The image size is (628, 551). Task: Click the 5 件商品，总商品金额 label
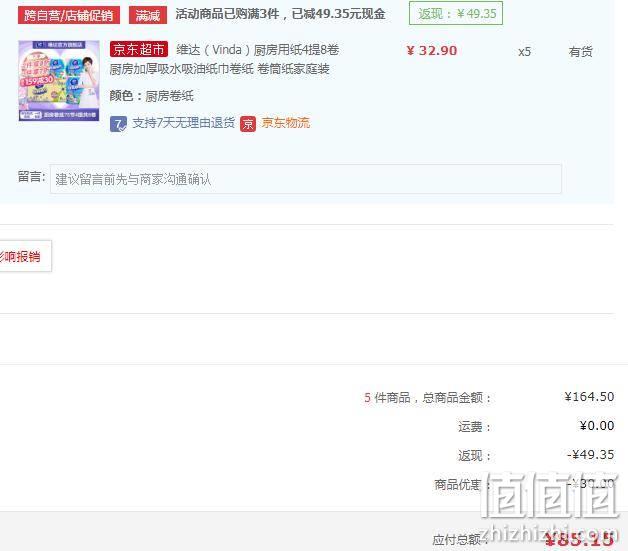coord(427,398)
